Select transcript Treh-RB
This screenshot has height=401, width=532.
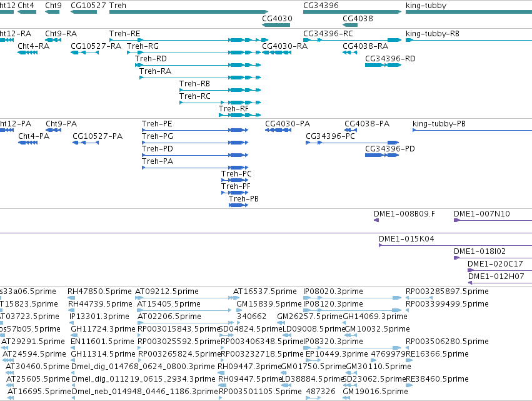(195, 84)
